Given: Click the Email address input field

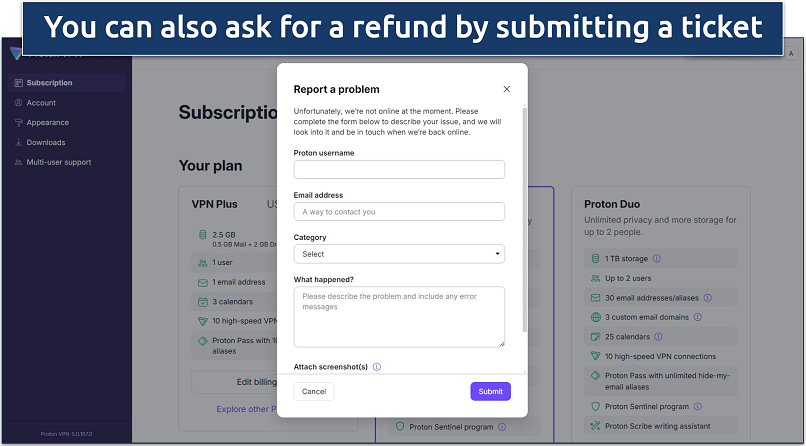Looking at the screenshot, I should (399, 212).
